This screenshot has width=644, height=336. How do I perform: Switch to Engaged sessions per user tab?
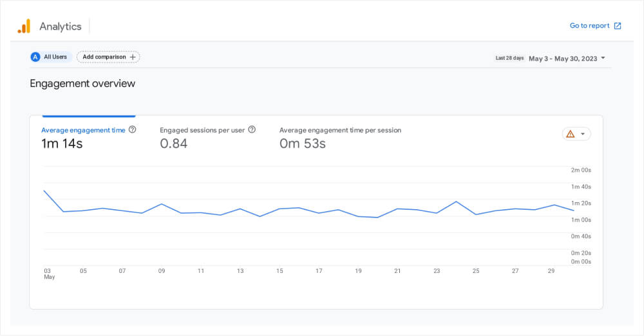(202, 130)
